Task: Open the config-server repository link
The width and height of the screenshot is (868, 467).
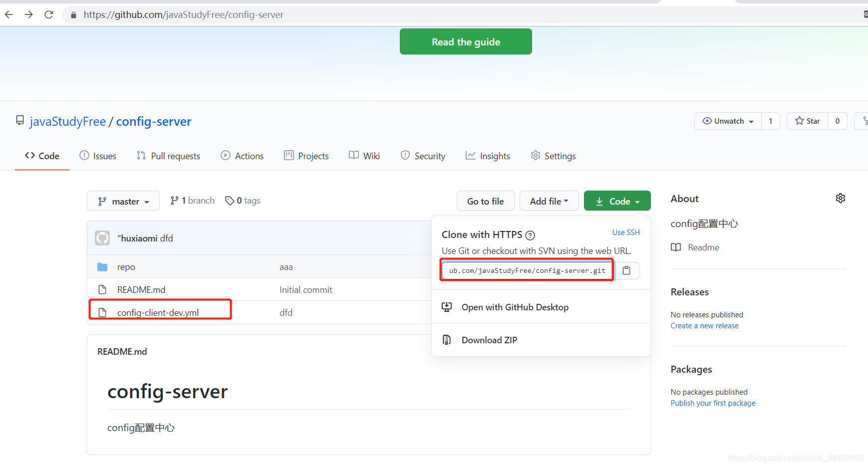Action: (x=154, y=121)
